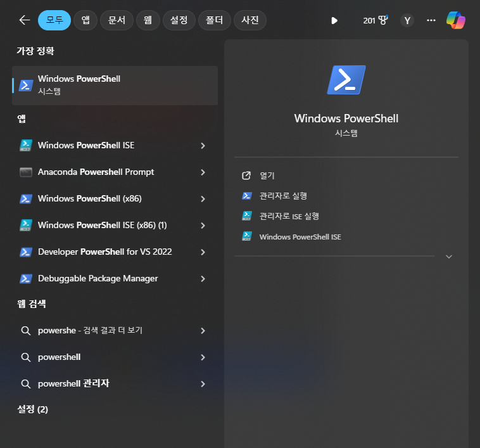
Task: Click the open-external icon next to 열기
Action: [x=246, y=176]
